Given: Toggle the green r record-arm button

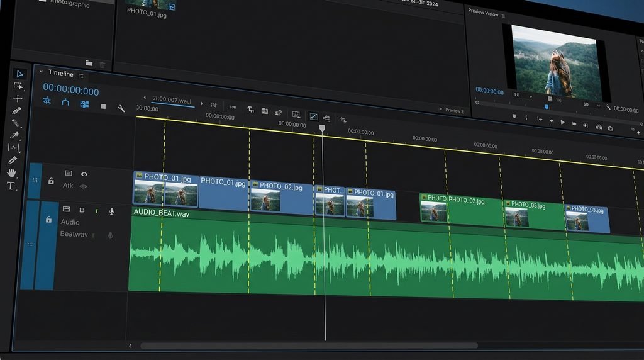Looking at the screenshot, I should 97,211.
